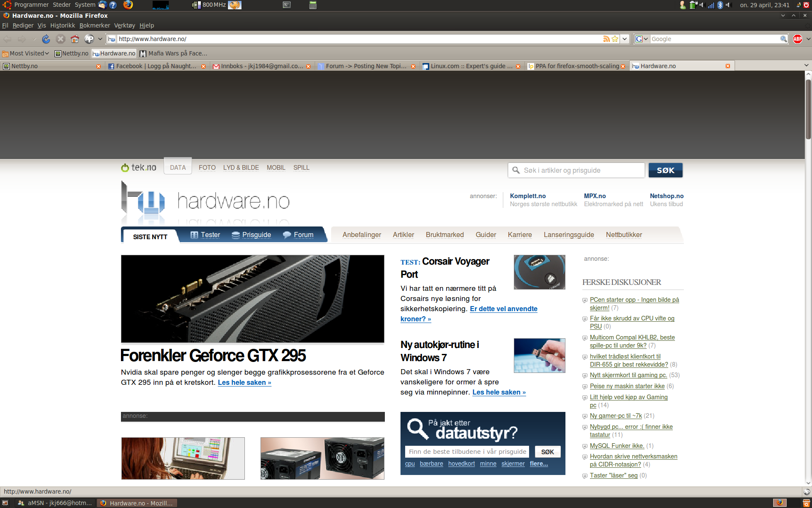Click the hardware.no site logo
812x508 pixels.
tap(206, 202)
